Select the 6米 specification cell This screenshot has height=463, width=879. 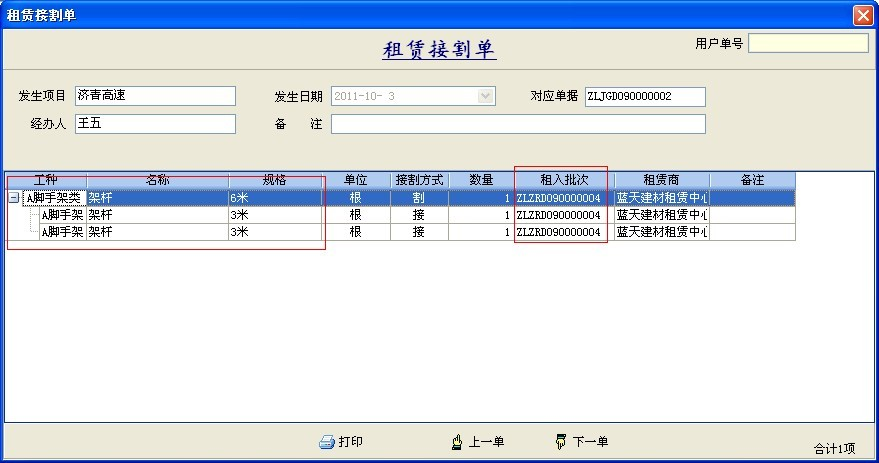coord(275,198)
